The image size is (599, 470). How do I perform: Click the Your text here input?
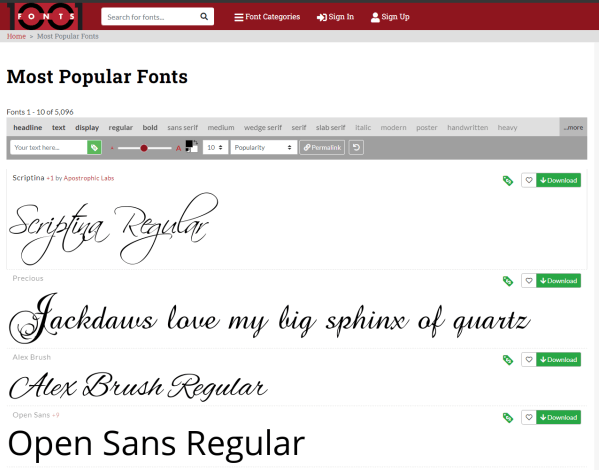tap(49, 147)
